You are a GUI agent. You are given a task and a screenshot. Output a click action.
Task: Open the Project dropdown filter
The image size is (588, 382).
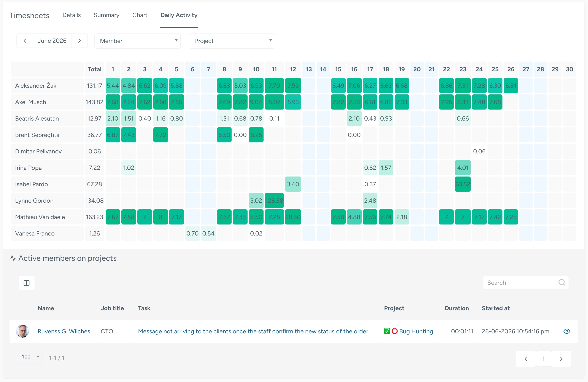[232, 41]
